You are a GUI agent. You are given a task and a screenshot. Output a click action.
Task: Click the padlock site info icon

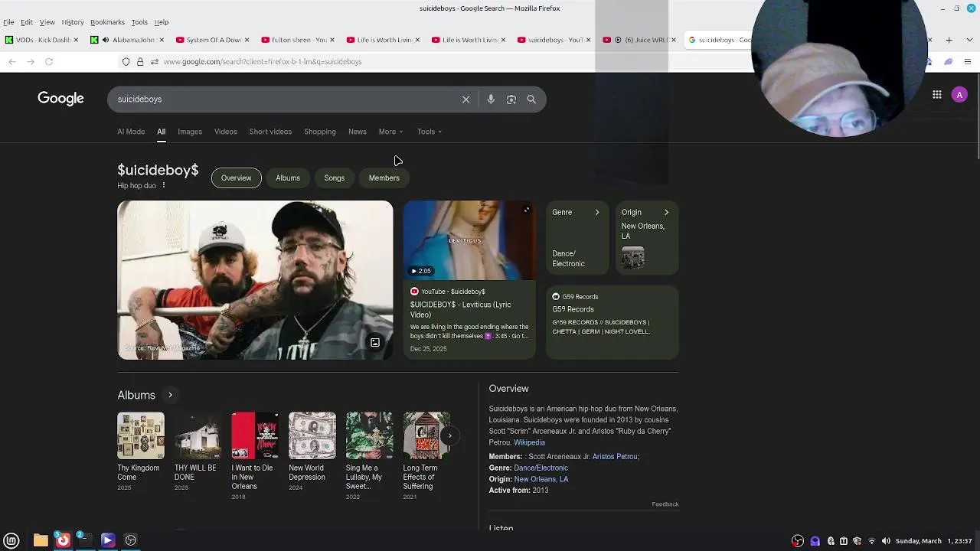[x=140, y=61]
